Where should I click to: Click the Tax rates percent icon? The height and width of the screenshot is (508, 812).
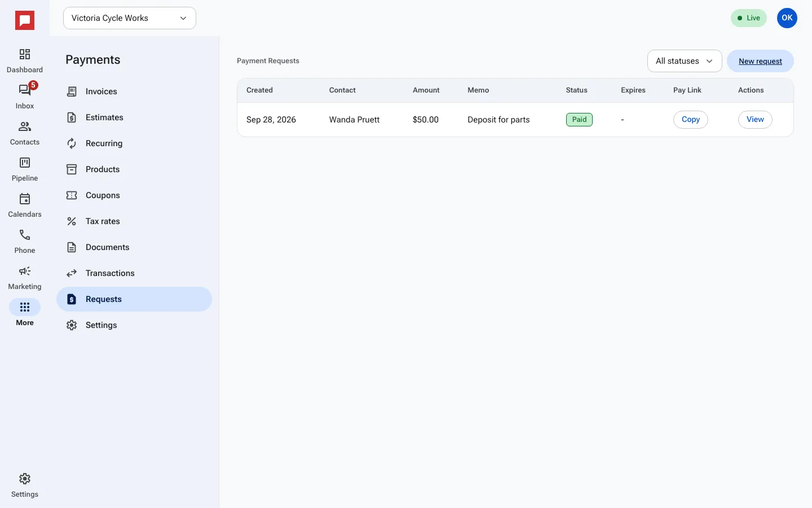pos(72,221)
